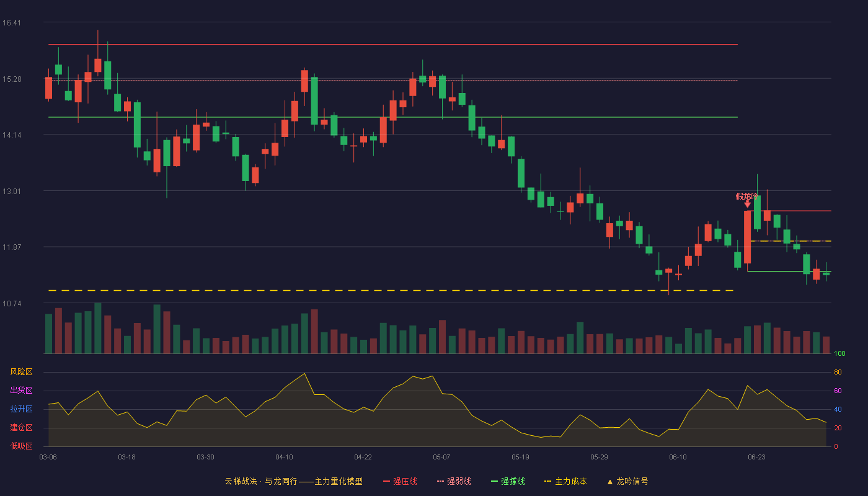Image resolution: width=868 pixels, height=496 pixels.
Task: Click the 建仓区 zone label
Action: [21, 428]
